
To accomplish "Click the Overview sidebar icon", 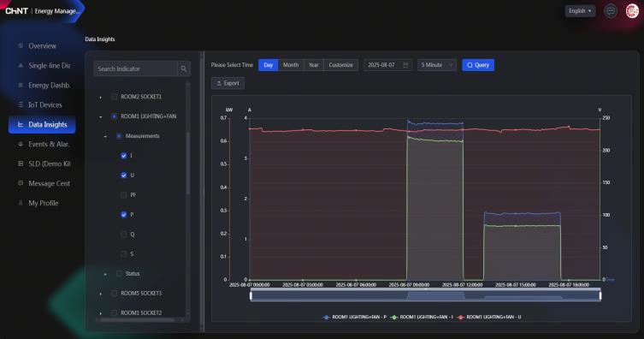I will (x=21, y=45).
